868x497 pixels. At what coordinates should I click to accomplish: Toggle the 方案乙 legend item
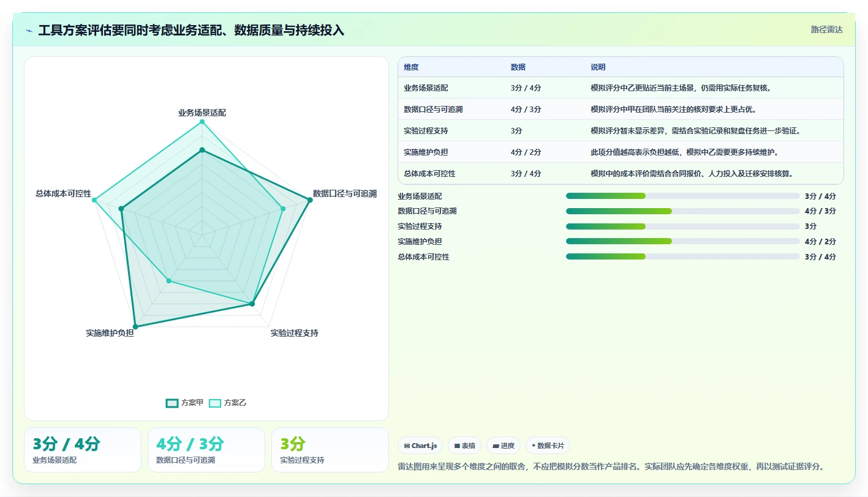[x=227, y=403]
